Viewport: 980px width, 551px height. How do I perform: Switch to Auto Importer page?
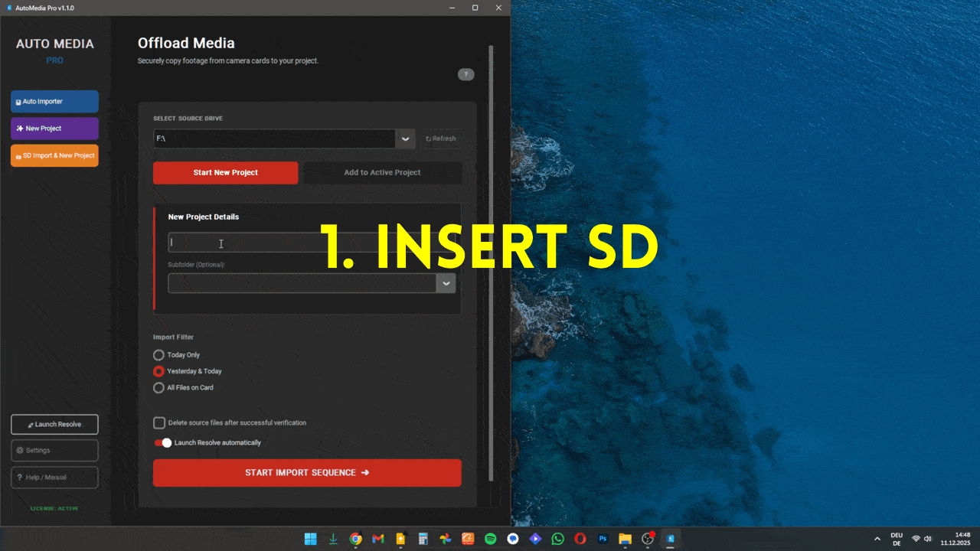(x=54, y=102)
